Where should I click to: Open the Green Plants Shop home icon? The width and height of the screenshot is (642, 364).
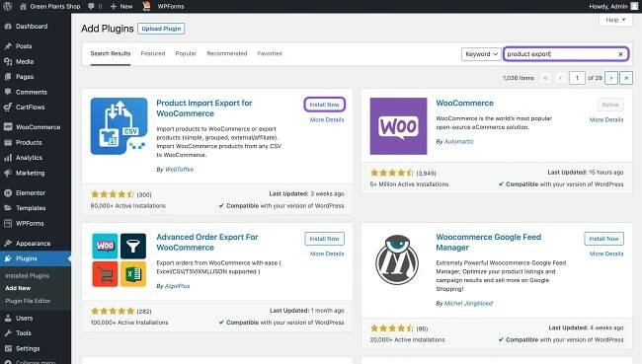click(x=23, y=6)
